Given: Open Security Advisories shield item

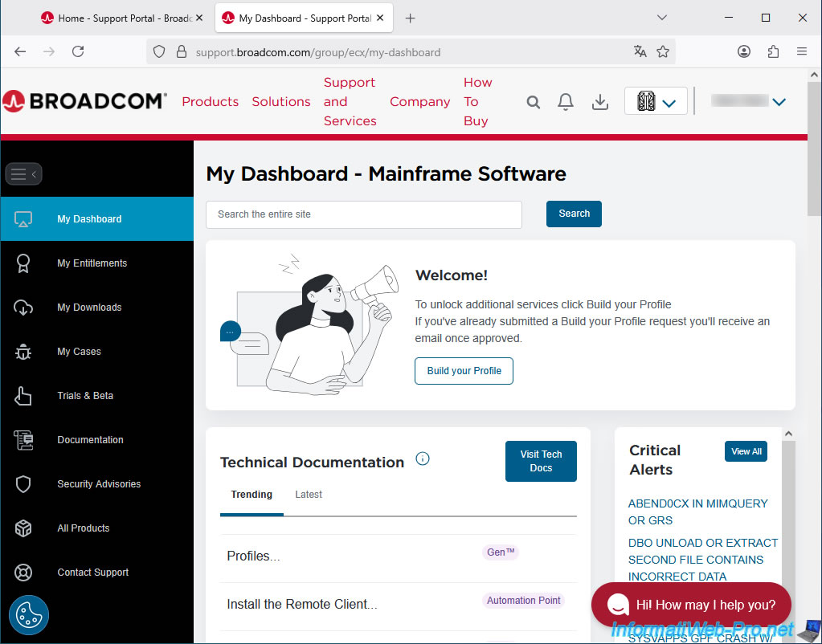Looking at the screenshot, I should click(98, 484).
